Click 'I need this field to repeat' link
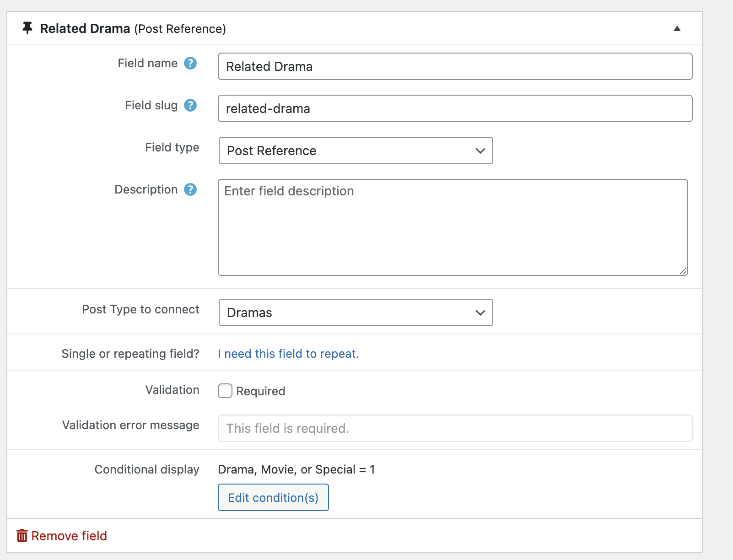The height and width of the screenshot is (560, 733). pyautogui.click(x=288, y=354)
